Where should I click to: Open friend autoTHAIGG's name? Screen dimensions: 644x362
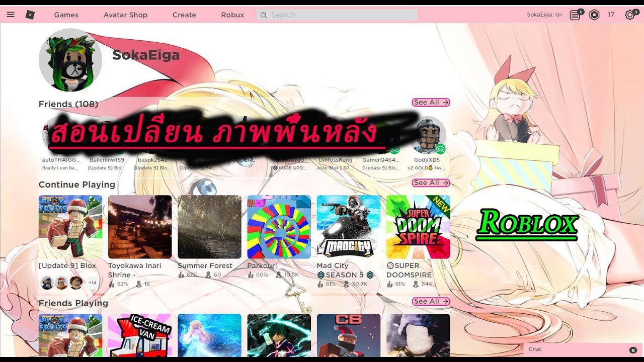[x=61, y=160]
